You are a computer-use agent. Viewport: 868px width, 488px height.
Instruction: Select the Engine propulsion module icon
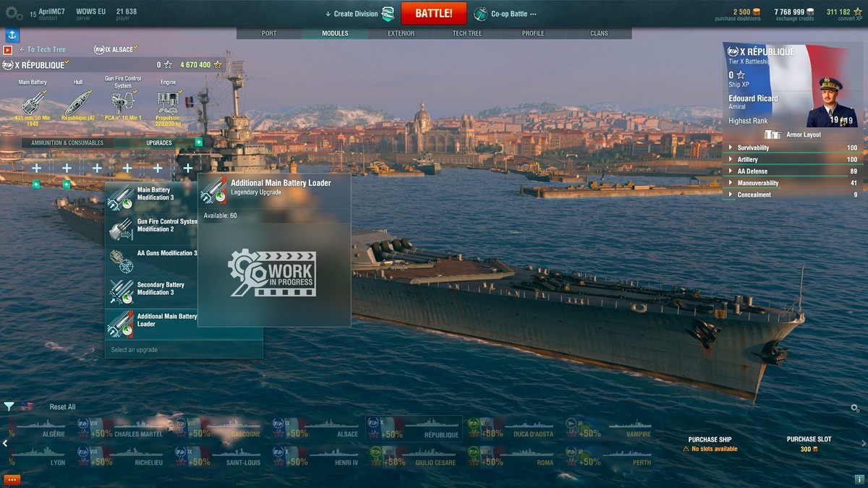tap(168, 103)
